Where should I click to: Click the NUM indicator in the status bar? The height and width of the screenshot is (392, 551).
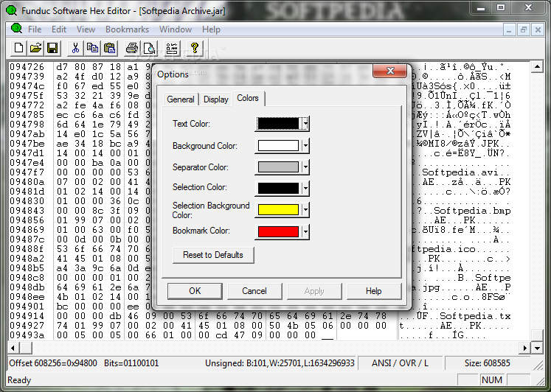tap(491, 380)
